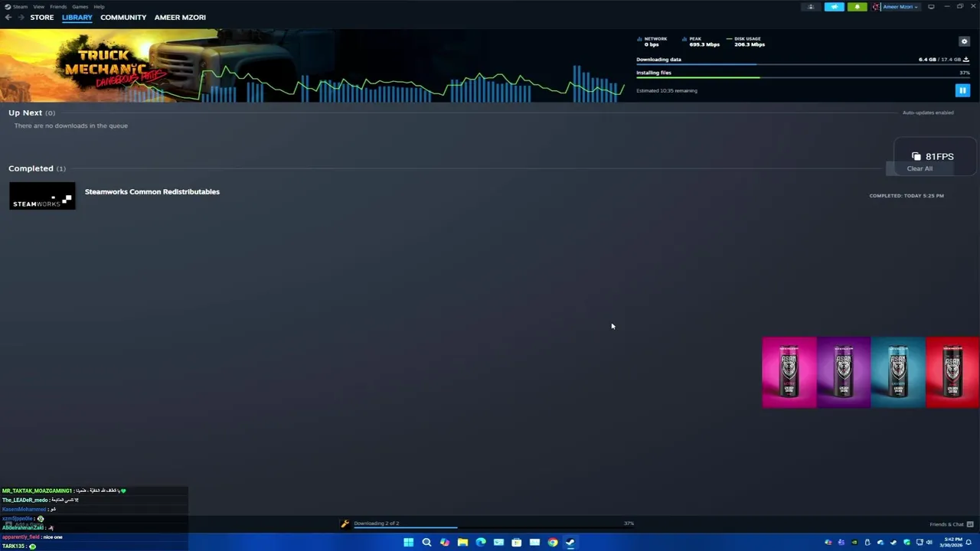Open Microsoft Store from taskbar
Screen dimensions: 980x551
517,543
